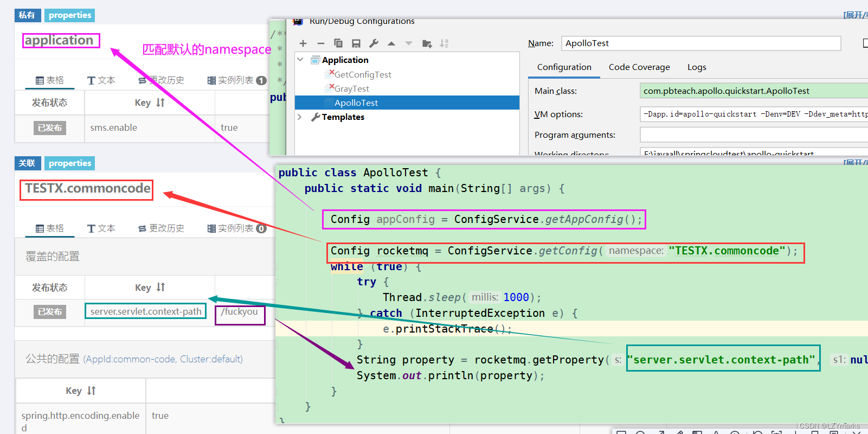Click the 私有 label badge

point(28,15)
